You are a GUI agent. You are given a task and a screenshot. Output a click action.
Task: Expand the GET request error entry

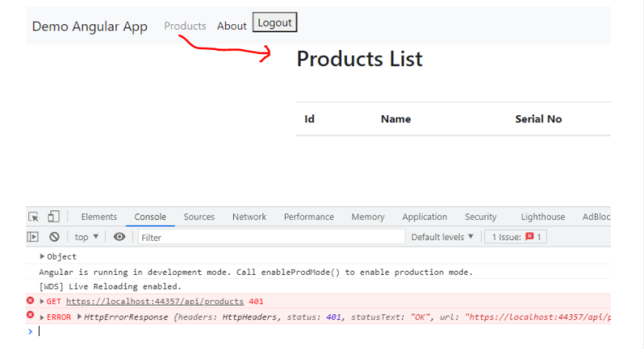[x=42, y=301]
